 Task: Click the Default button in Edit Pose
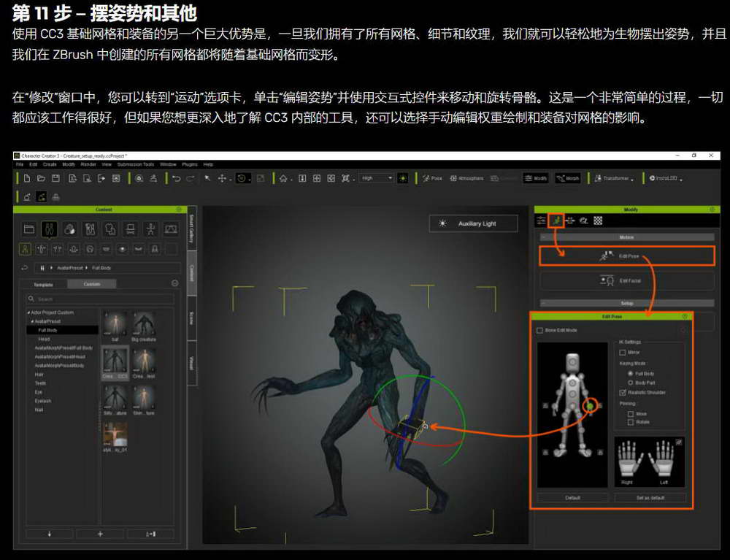click(572, 498)
